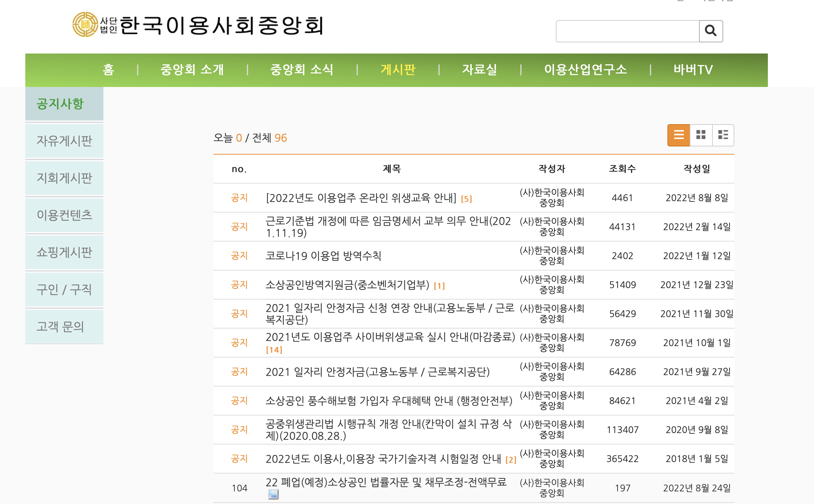Switch to list view layout icon
Screen dimensions: 814x504
679,135
